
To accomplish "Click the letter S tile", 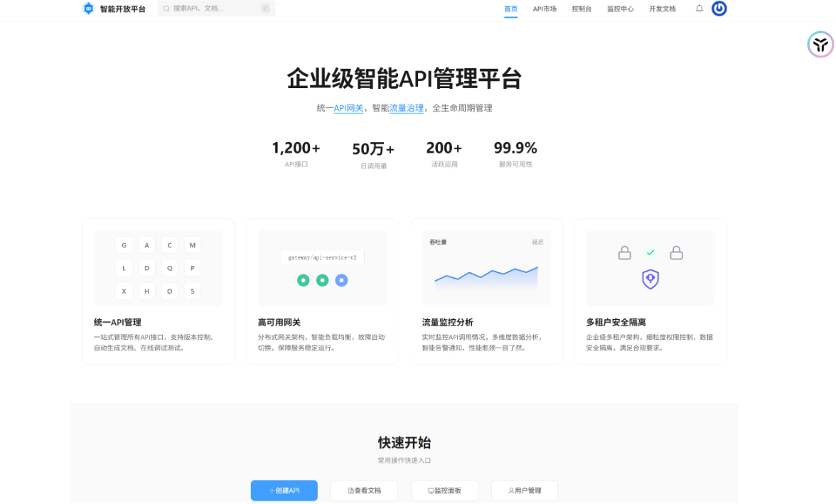I will point(193,291).
